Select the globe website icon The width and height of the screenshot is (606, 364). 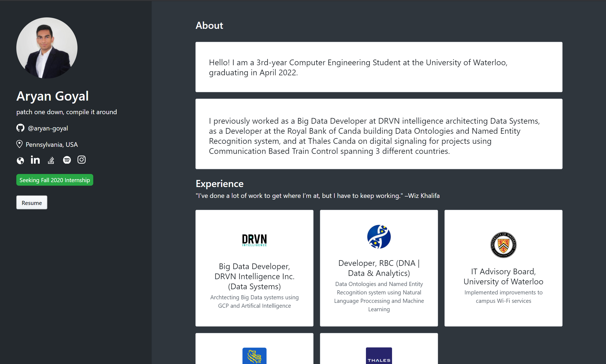point(20,160)
